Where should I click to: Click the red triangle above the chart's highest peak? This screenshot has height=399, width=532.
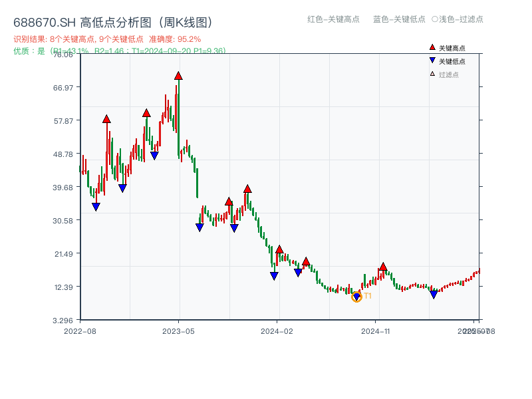coord(178,76)
